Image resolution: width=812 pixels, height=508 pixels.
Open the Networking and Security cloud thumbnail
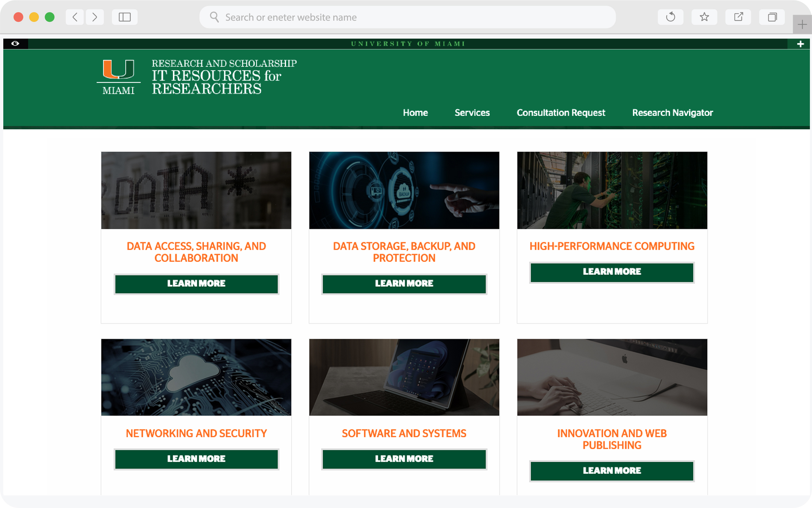pyautogui.click(x=196, y=377)
